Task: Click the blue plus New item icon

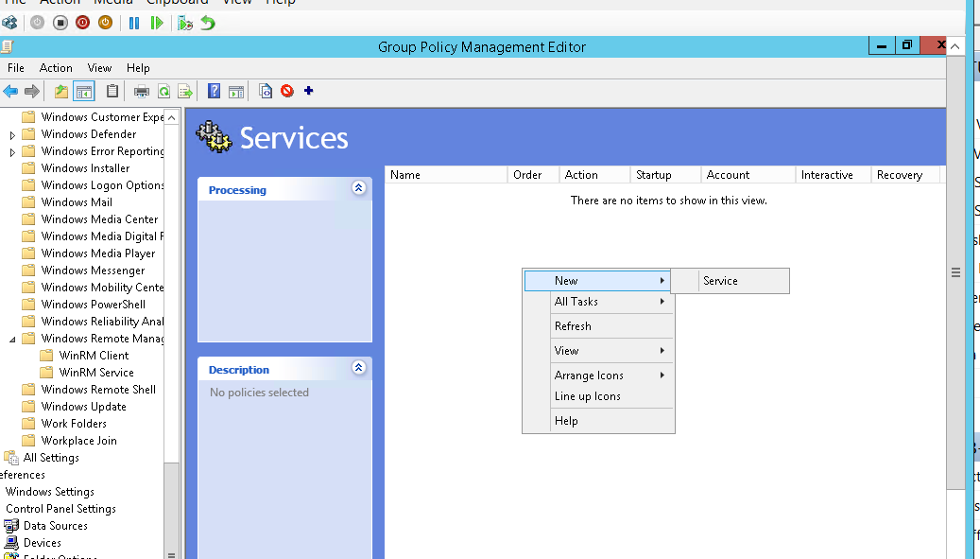Action: [x=308, y=92]
